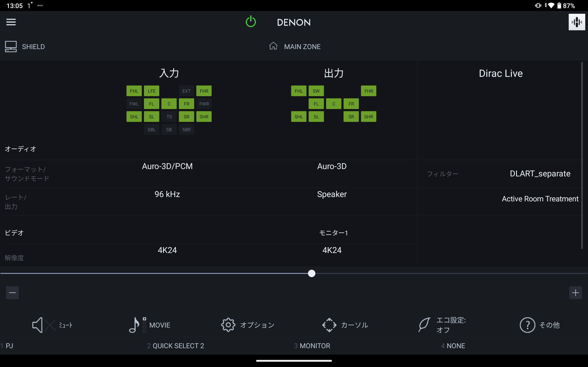Select QUICK SELECT 2 preset
588x367 pixels.
point(176,346)
